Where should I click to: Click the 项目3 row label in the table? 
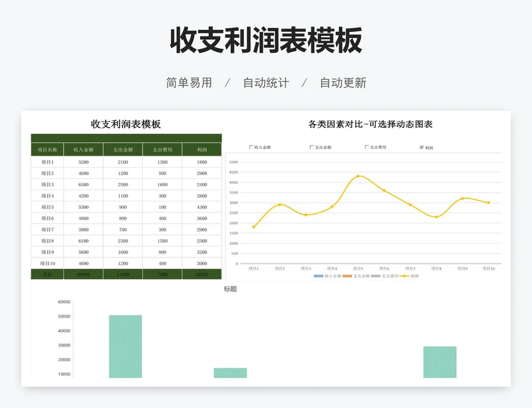[x=47, y=184]
